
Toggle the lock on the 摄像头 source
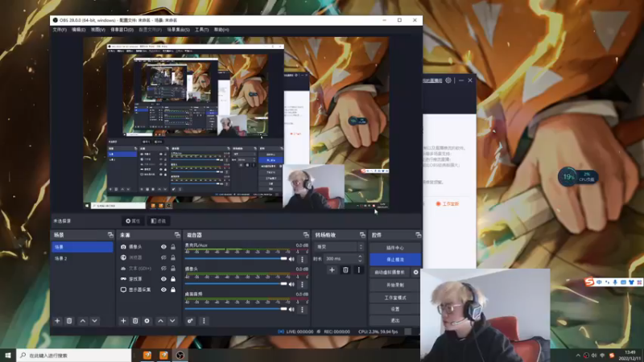(173, 247)
